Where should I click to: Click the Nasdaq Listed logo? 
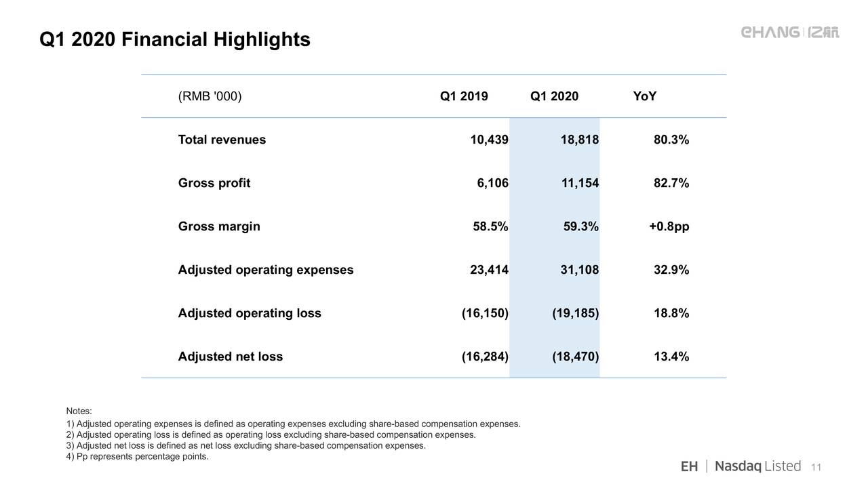click(x=757, y=466)
